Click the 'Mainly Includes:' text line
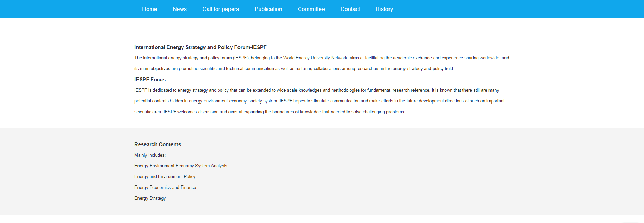 (150, 155)
